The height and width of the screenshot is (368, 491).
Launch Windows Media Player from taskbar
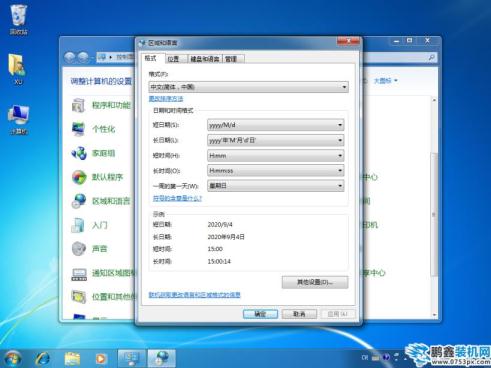[100, 359]
